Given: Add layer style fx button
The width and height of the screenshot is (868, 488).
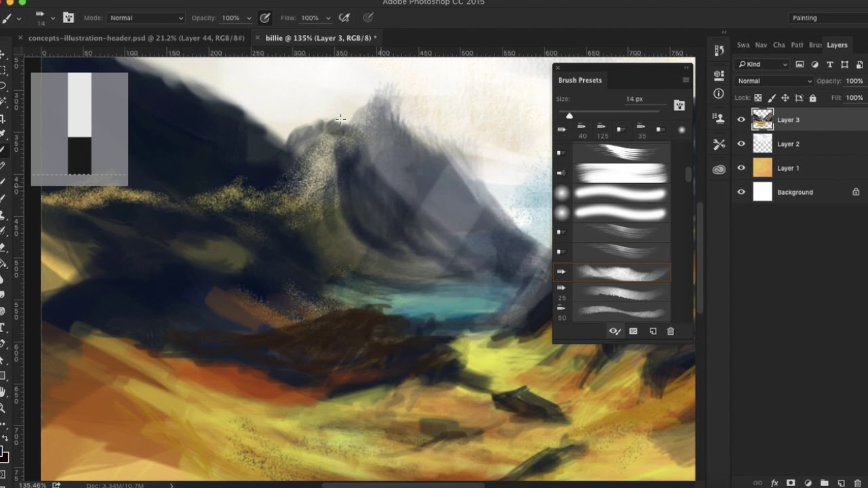Looking at the screenshot, I should pos(774,483).
